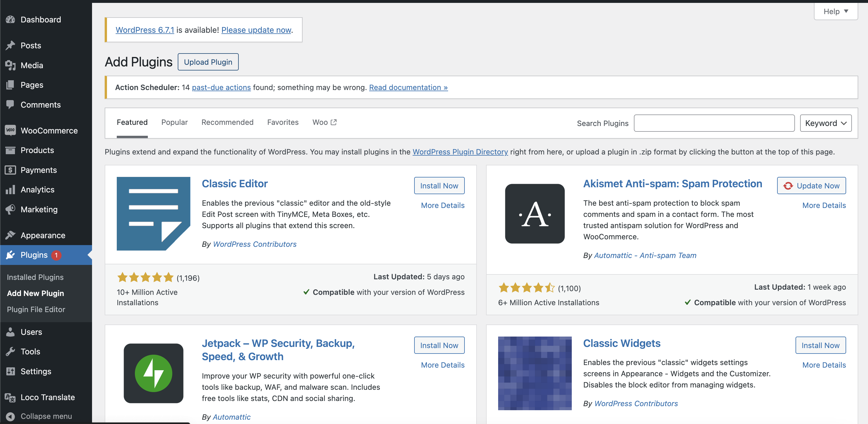868x424 pixels.
Task: Click the WooCommerce Woo icon
Action: [x=10, y=130]
